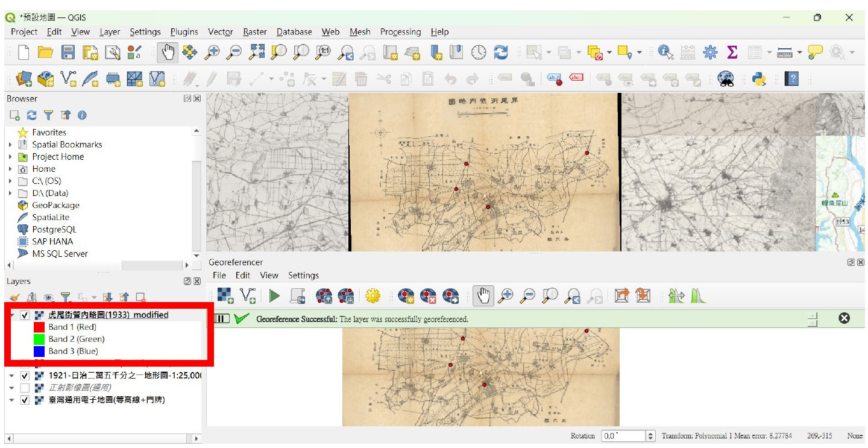
Task: Open Deselect Features dropdown arrow
Action: point(610,53)
